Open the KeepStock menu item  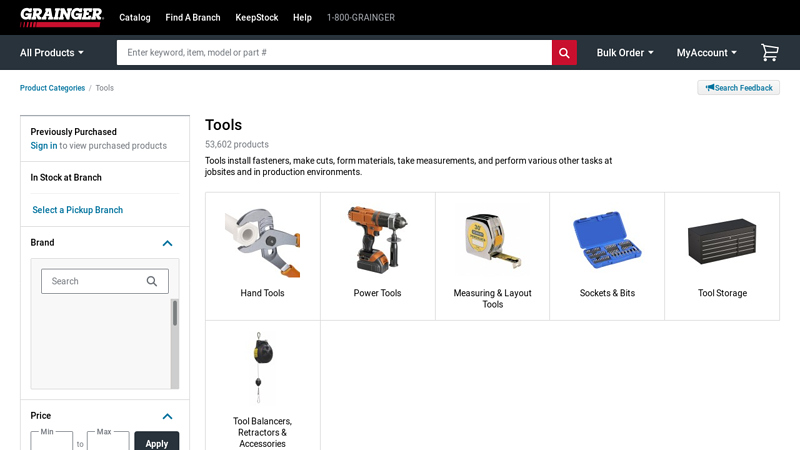pos(257,17)
